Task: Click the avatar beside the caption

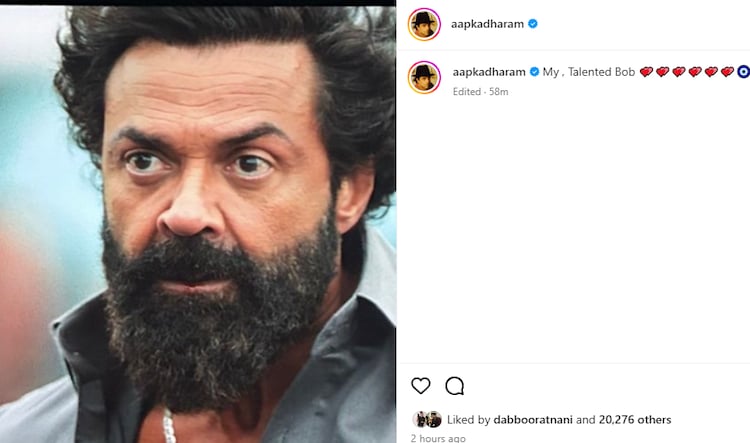Action: click(x=424, y=77)
